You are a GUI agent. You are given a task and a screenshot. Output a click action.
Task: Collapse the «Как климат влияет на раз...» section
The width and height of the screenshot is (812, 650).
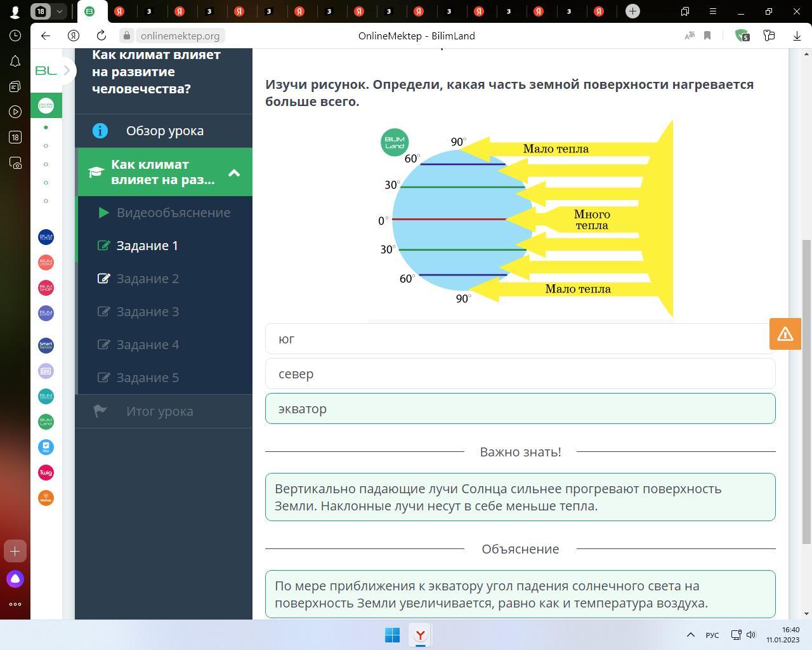tap(234, 172)
